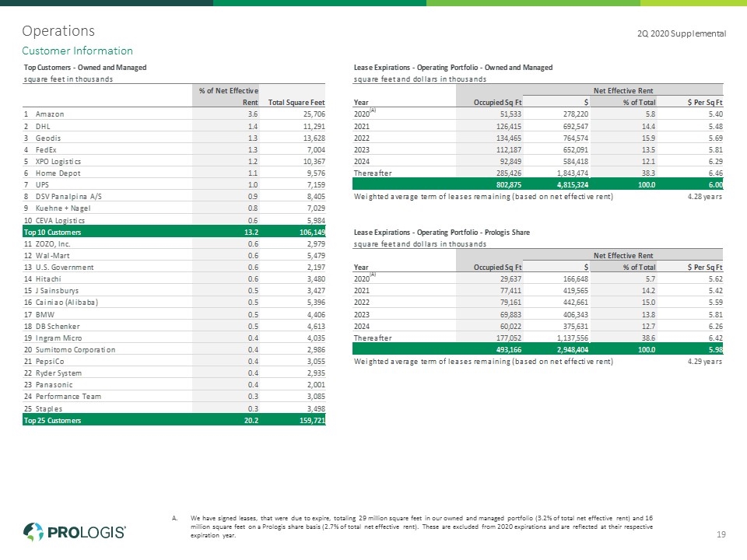Click the total occupied sq ft 802,875
Screen dimensions: 747x560
pos(509,185)
